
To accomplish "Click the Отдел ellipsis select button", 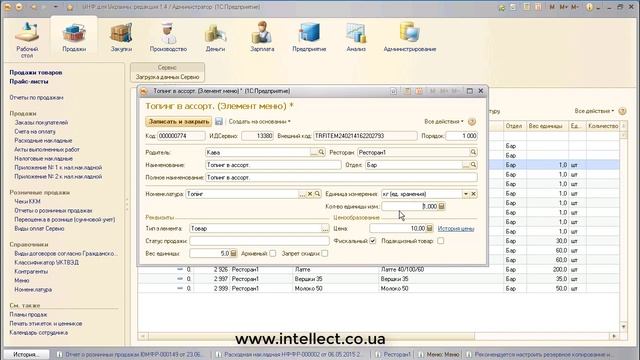I will 466,165.
